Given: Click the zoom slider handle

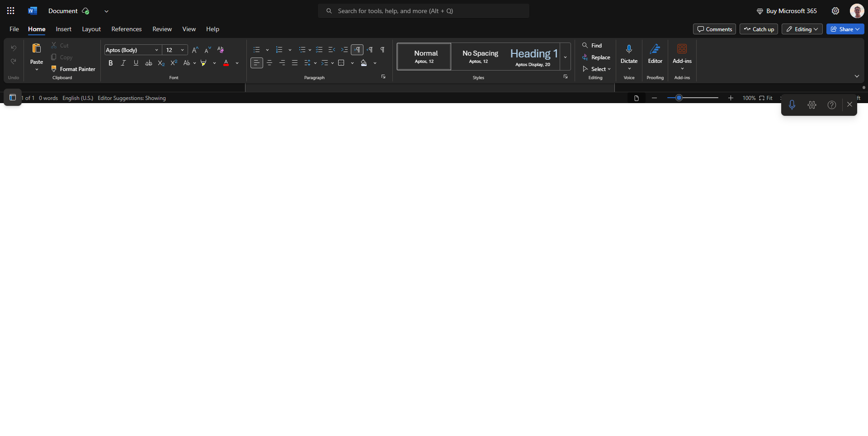Looking at the screenshot, I should pos(679,98).
